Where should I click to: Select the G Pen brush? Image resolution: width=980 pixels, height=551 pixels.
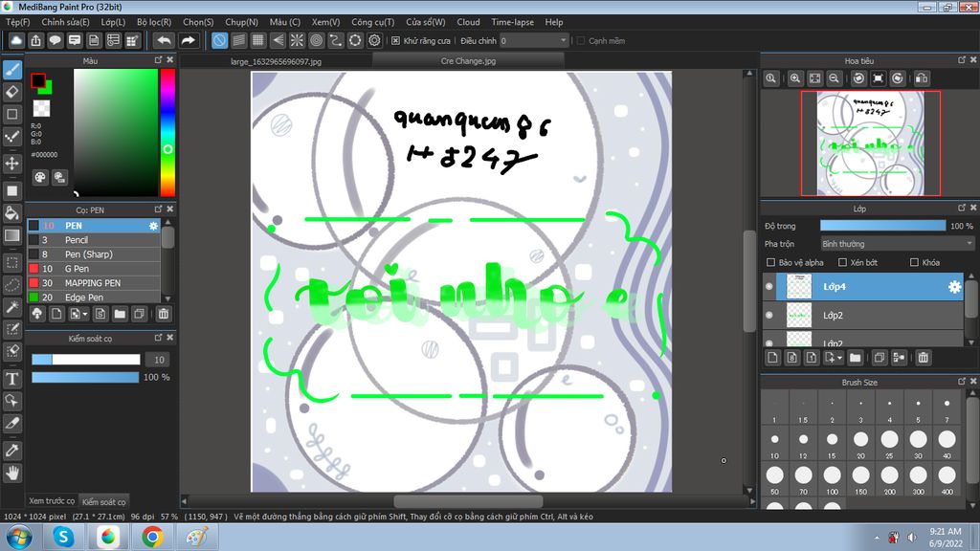coord(94,269)
